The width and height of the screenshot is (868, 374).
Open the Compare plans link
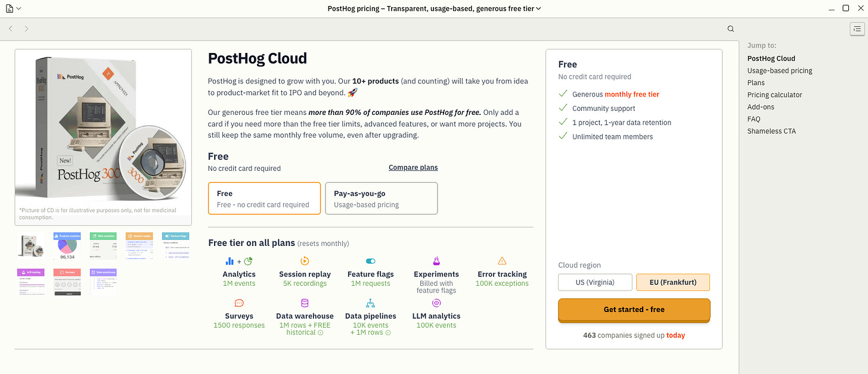(x=413, y=167)
